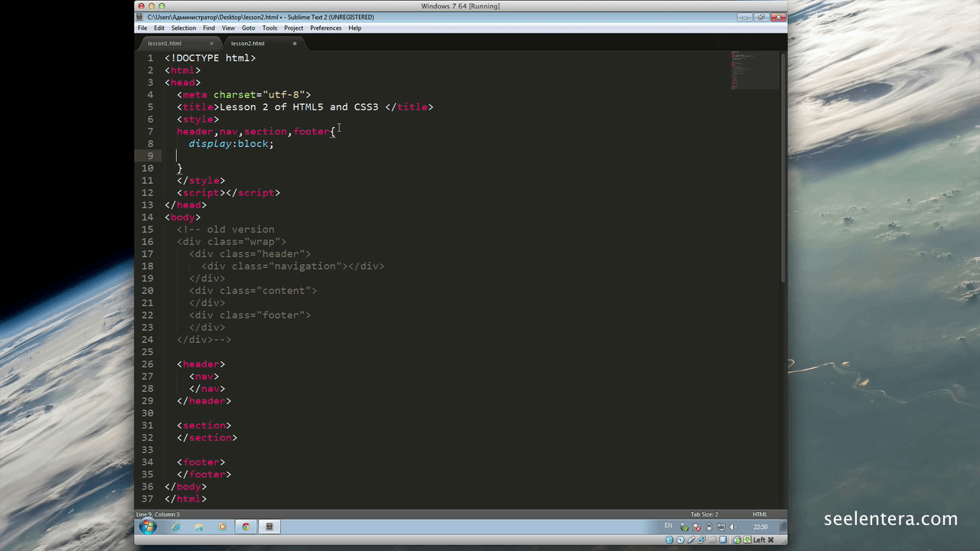Open the Find menu
Screen dimensions: 980x551
(x=209, y=28)
